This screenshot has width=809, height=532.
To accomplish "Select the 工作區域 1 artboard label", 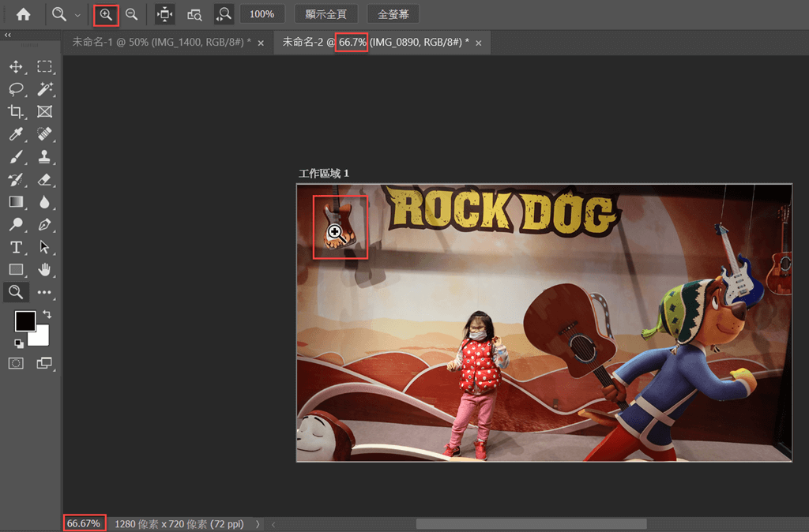I will (323, 173).
